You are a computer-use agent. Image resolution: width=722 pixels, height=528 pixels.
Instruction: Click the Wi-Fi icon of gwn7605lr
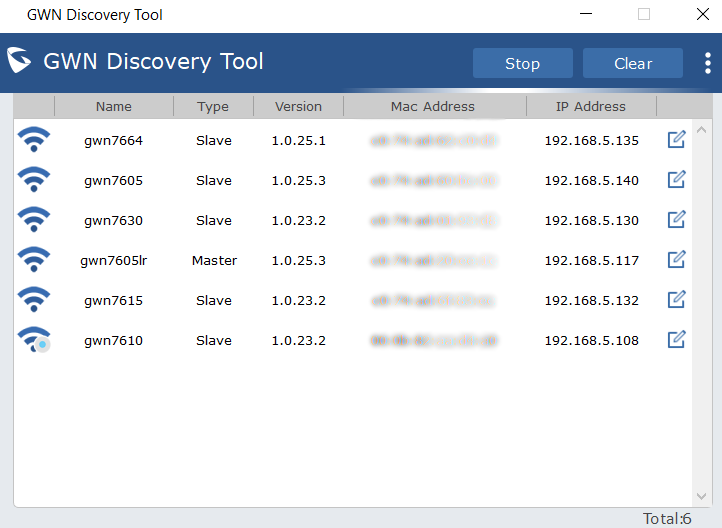tap(34, 260)
